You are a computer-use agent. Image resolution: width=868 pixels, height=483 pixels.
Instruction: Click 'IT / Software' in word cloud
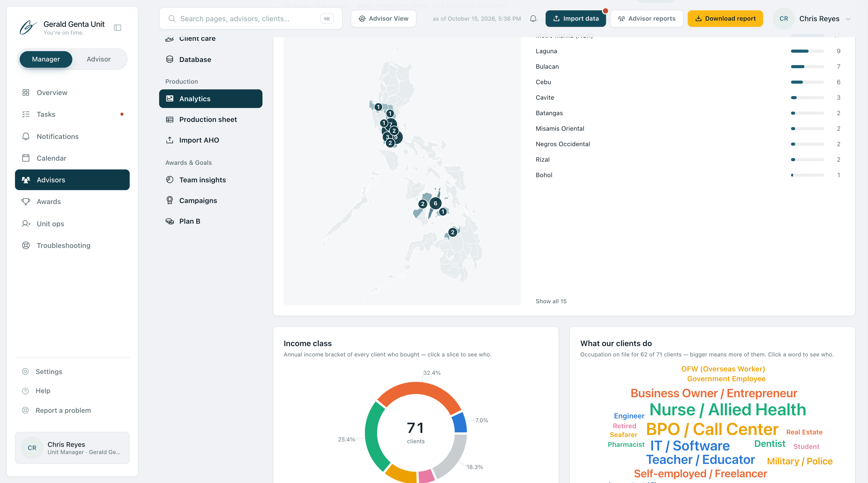(x=690, y=446)
